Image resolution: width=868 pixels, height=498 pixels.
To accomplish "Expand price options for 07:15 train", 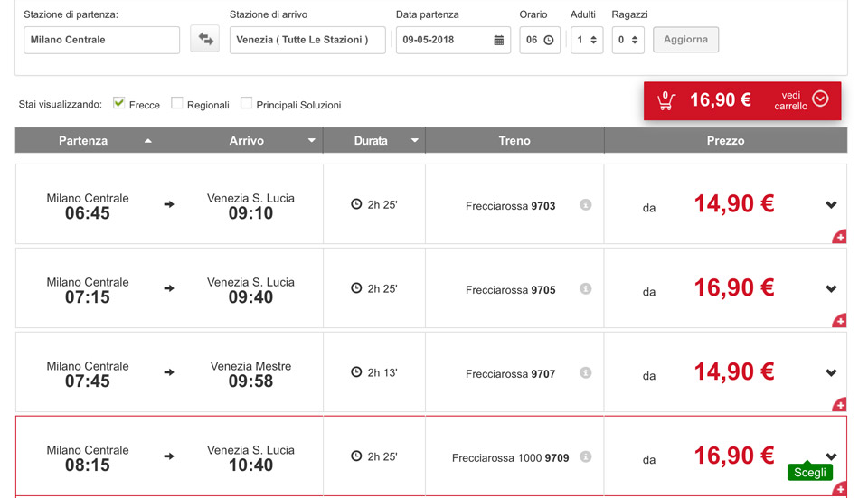I will [831, 289].
